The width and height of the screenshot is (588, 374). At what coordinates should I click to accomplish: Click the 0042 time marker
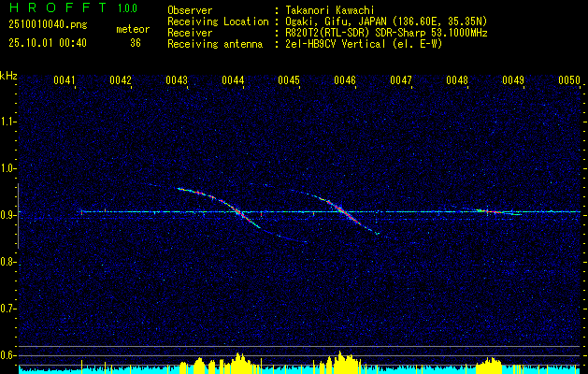tap(121, 80)
